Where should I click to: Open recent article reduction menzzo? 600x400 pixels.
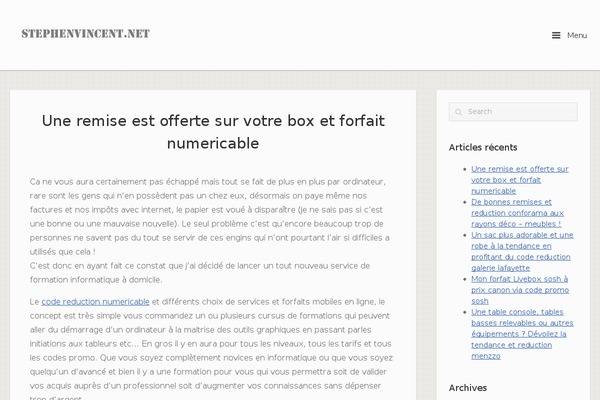pos(522,334)
